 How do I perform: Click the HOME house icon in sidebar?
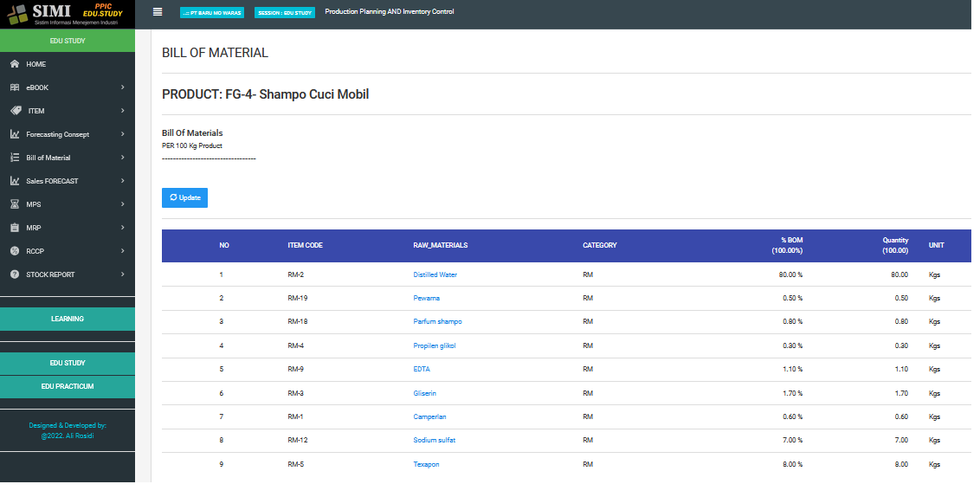(x=15, y=64)
